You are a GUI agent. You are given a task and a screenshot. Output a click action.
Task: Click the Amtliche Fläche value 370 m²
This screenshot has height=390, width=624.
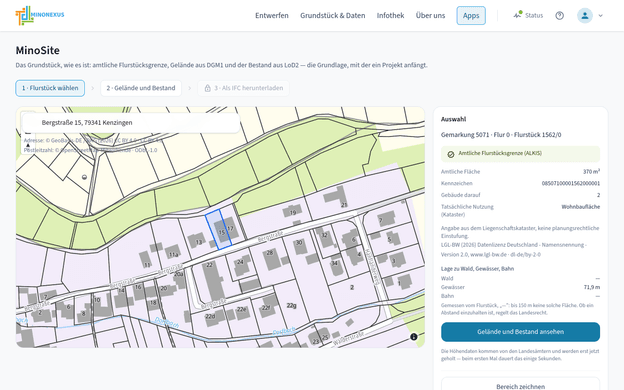pos(591,172)
